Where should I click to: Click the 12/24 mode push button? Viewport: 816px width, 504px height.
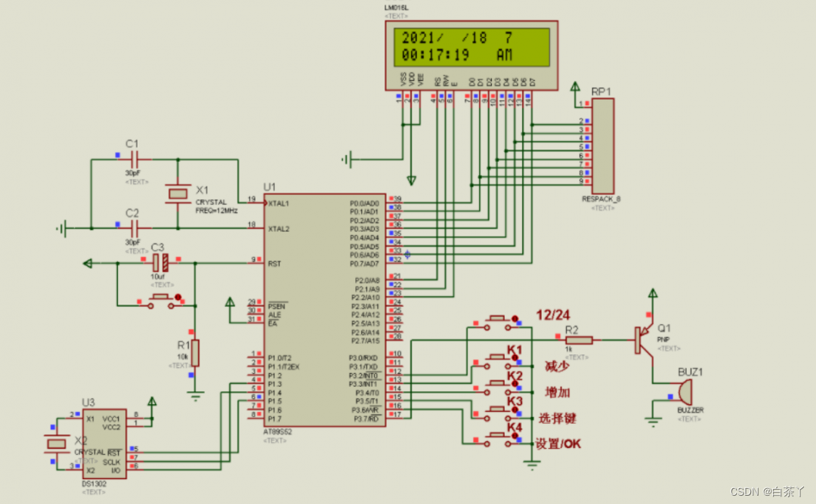pos(498,323)
